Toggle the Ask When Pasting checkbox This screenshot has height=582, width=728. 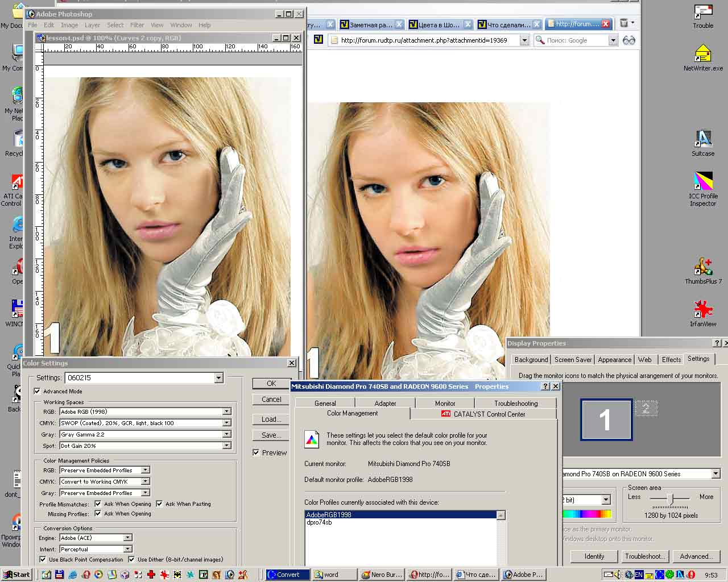pyautogui.click(x=159, y=504)
